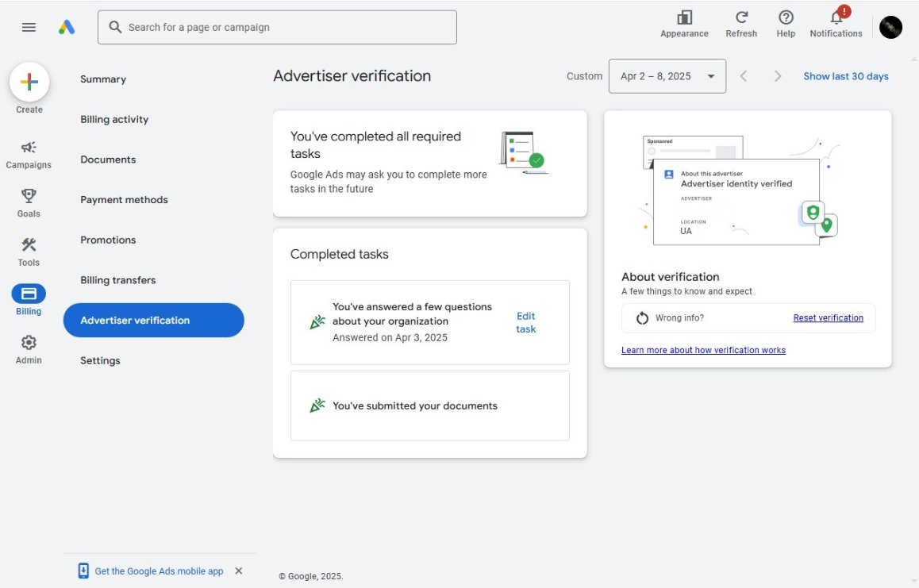Open the Help menu

(786, 25)
